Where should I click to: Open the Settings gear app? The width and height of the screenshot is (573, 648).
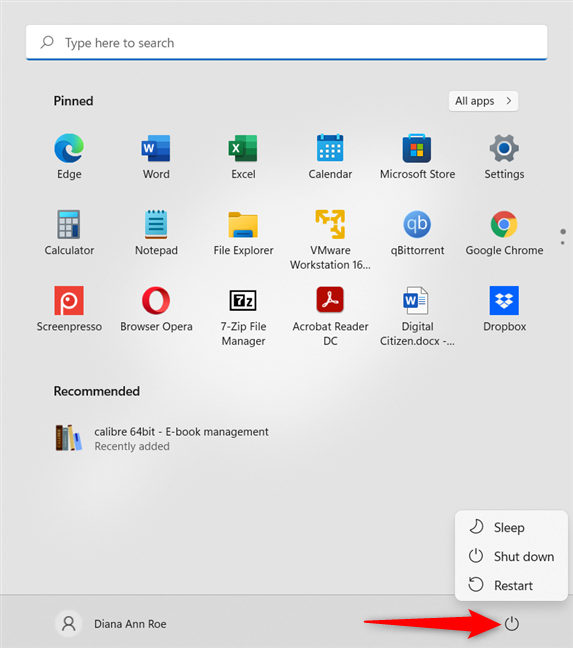point(504,156)
